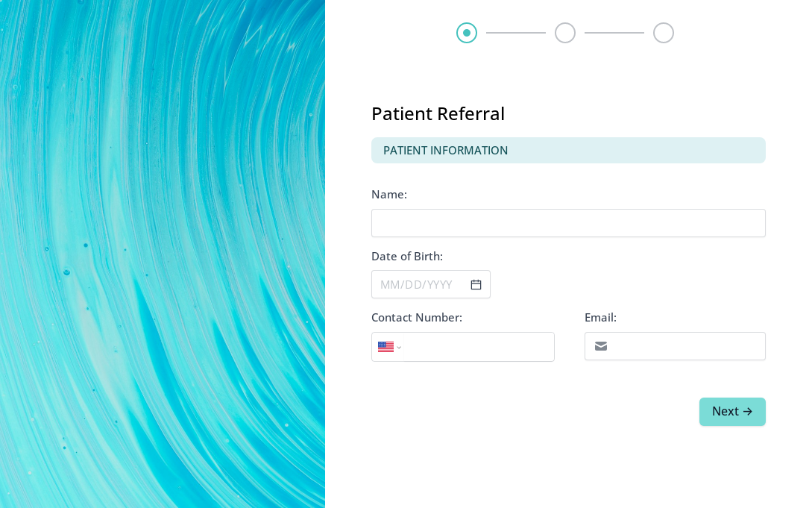Screen dimensions: 812x508
Task: Jump to the second step circle
Action: click(565, 33)
